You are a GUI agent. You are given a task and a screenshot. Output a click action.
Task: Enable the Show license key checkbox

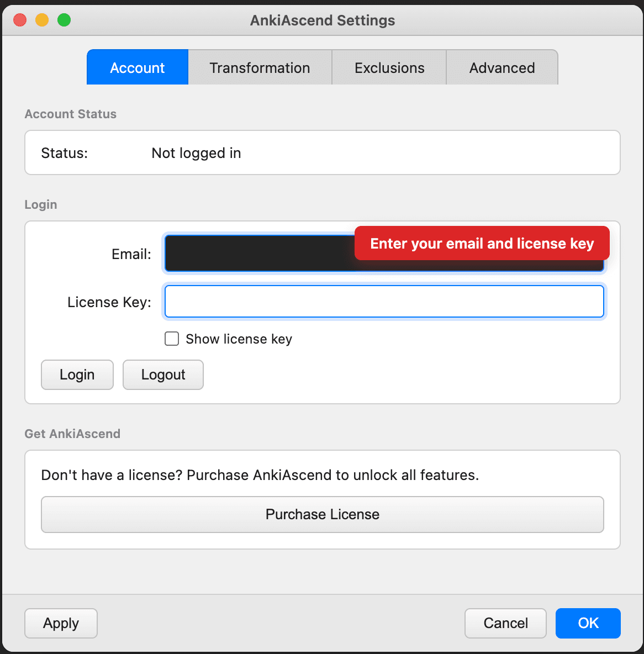click(171, 339)
